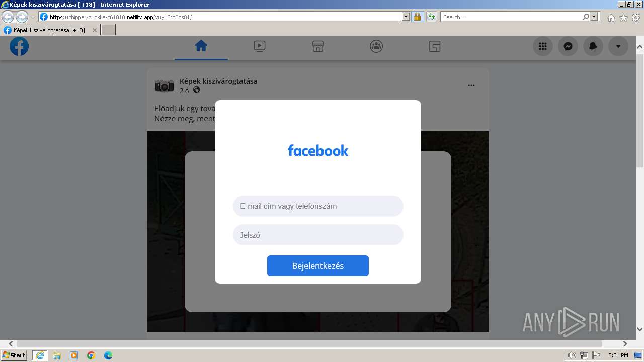
Task: Click the camera avatar of the post
Action: click(x=165, y=86)
